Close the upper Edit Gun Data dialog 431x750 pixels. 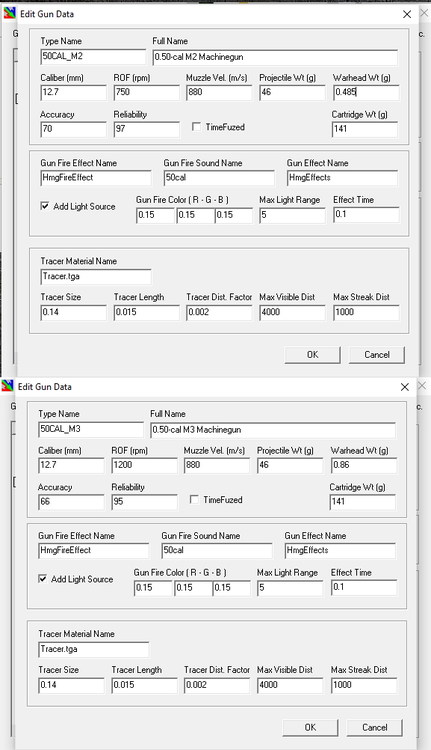click(407, 14)
